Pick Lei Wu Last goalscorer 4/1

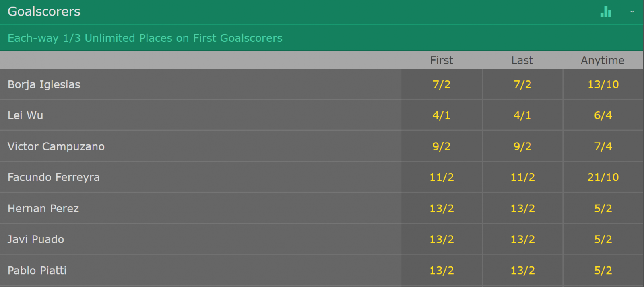click(522, 115)
